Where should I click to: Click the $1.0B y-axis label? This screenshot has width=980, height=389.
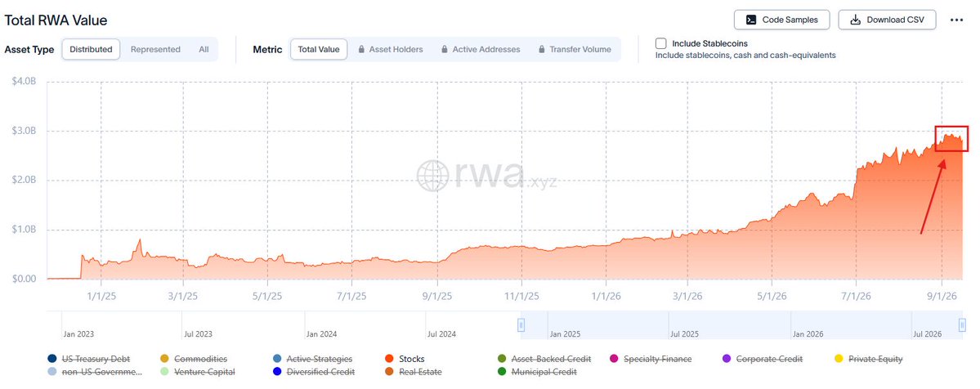(x=25, y=230)
